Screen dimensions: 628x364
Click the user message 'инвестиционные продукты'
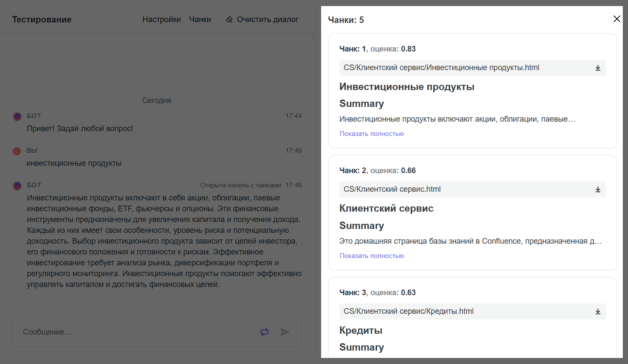coord(74,163)
